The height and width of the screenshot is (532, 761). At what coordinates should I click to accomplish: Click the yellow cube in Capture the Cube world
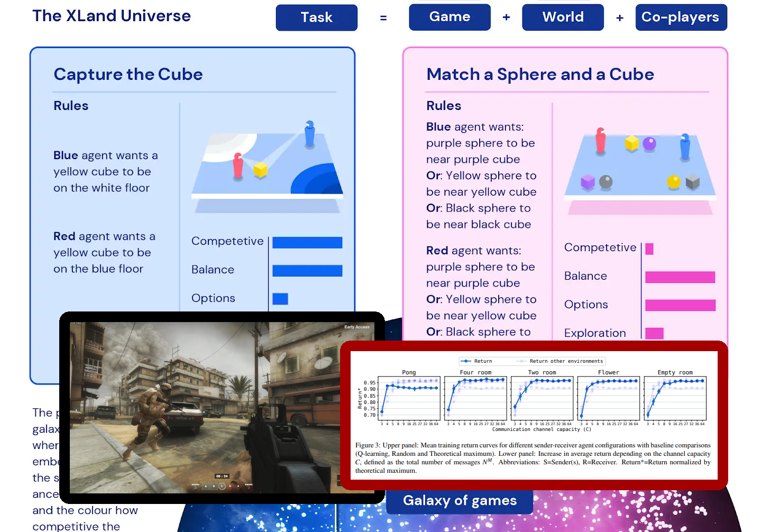[x=260, y=170]
